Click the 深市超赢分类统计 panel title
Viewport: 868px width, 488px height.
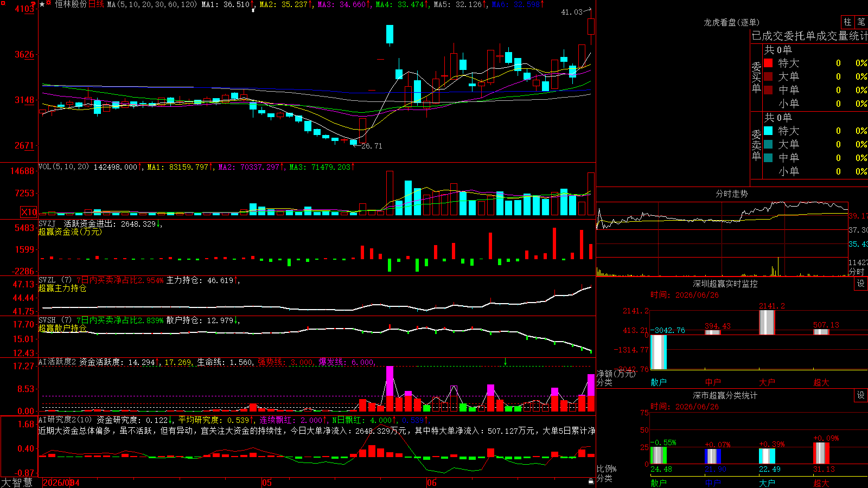pos(725,395)
